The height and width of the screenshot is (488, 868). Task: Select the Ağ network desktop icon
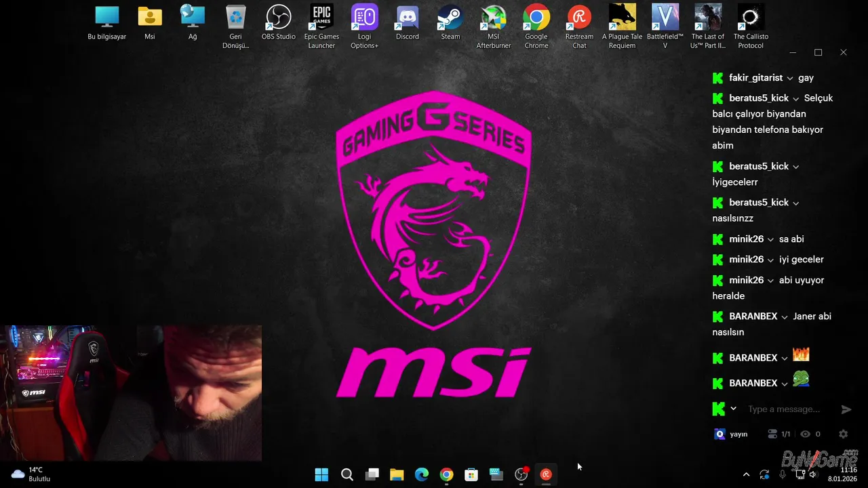point(193,23)
